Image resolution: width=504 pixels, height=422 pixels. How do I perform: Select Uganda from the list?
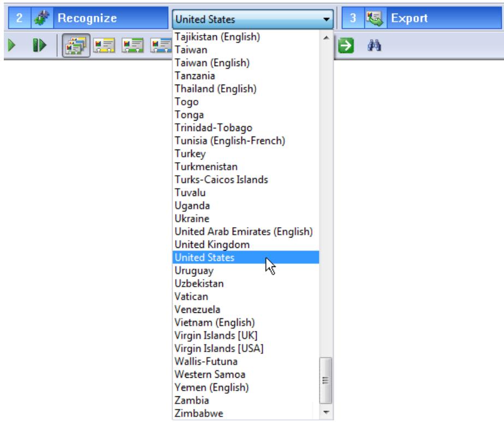[246, 205]
